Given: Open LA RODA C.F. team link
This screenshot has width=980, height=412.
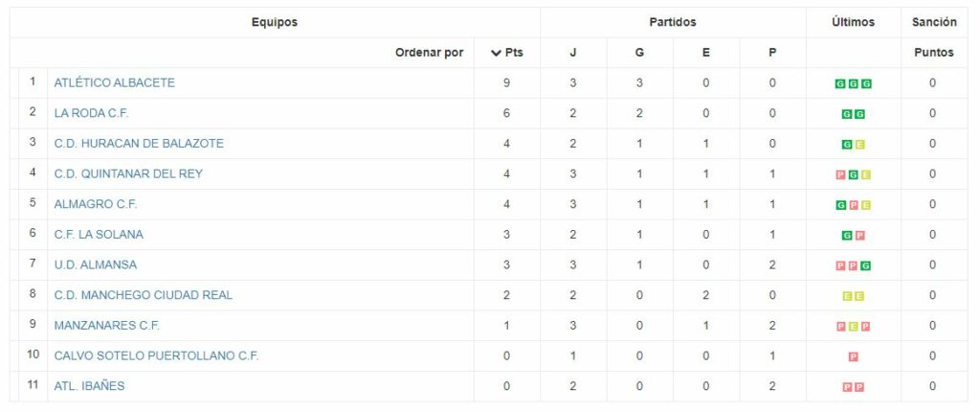Looking at the screenshot, I should coord(91,113).
